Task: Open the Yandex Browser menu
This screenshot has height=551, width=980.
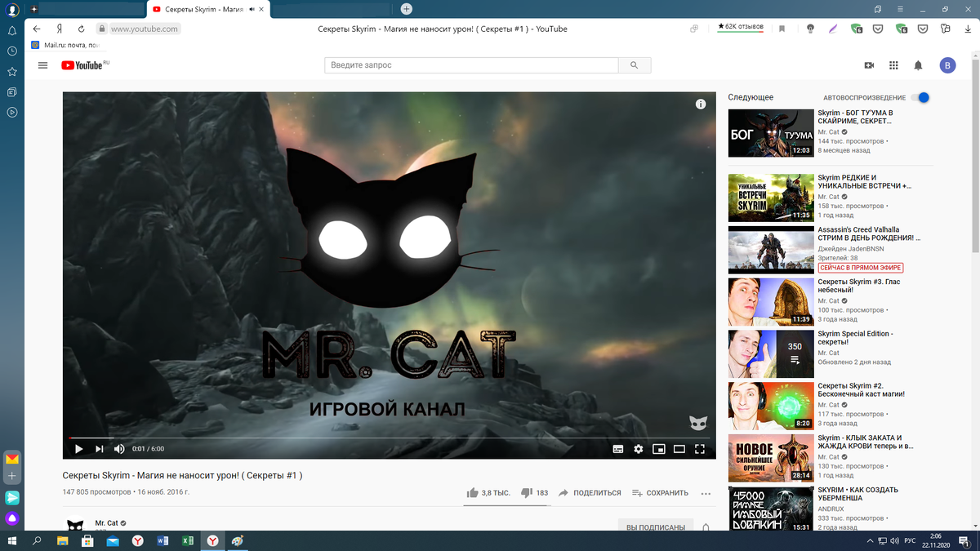Action: pyautogui.click(x=900, y=10)
